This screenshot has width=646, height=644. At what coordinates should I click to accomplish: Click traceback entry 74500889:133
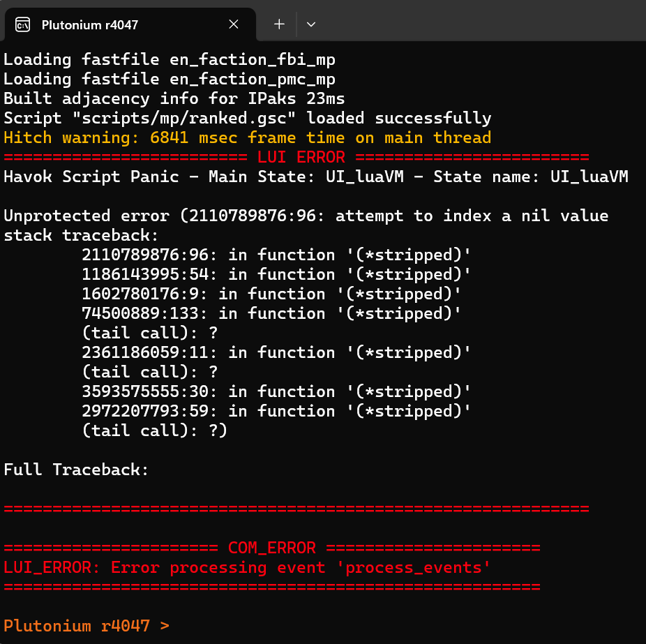click(x=271, y=313)
